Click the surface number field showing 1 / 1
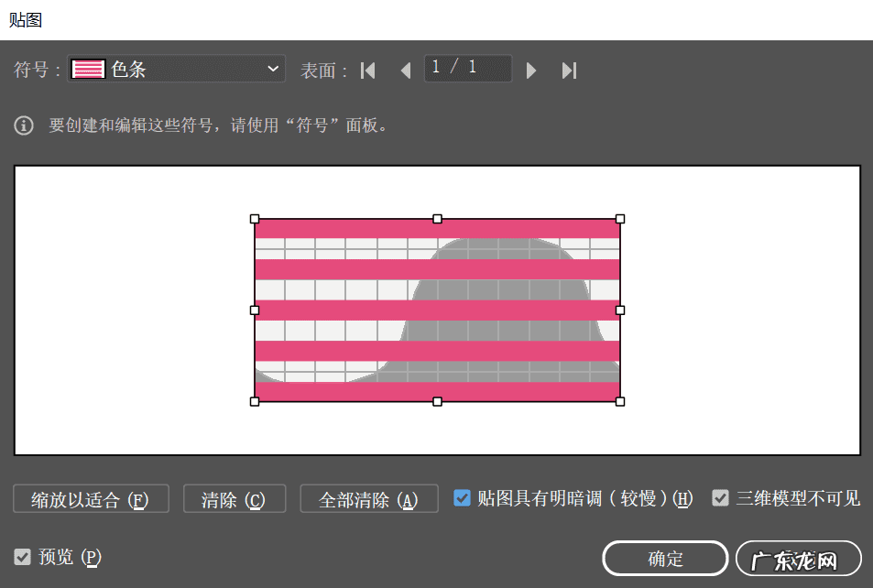The height and width of the screenshot is (588, 873). (x=468, y=69)
